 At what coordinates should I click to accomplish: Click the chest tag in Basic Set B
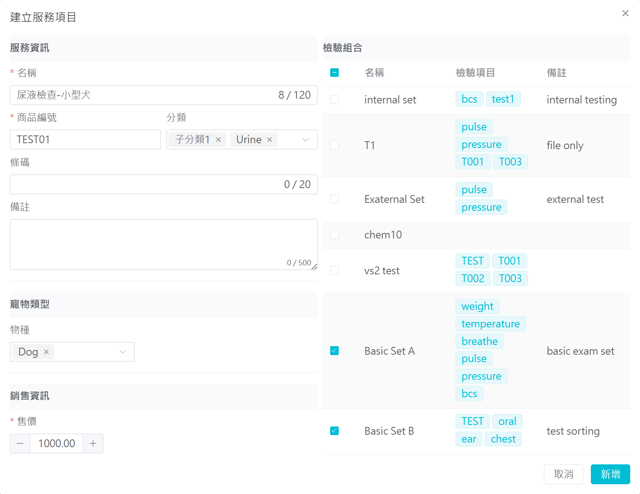coord(503,439)
